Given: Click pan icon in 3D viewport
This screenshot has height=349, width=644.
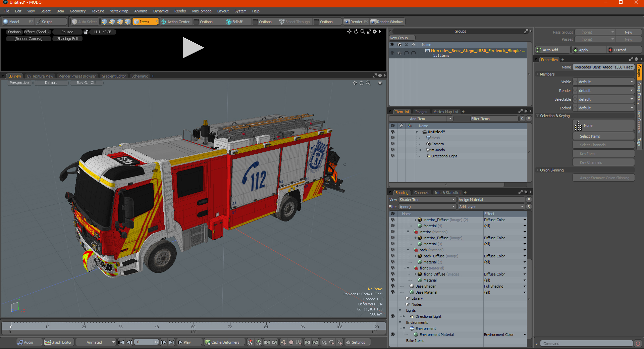Looking at the screenshot, I should (x=355, y=83).
